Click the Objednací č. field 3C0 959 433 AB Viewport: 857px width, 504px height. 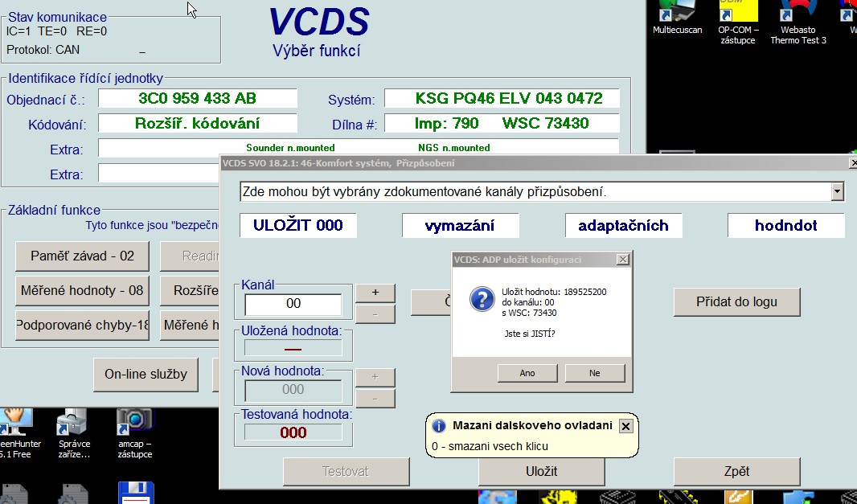(x=197, y=98)
